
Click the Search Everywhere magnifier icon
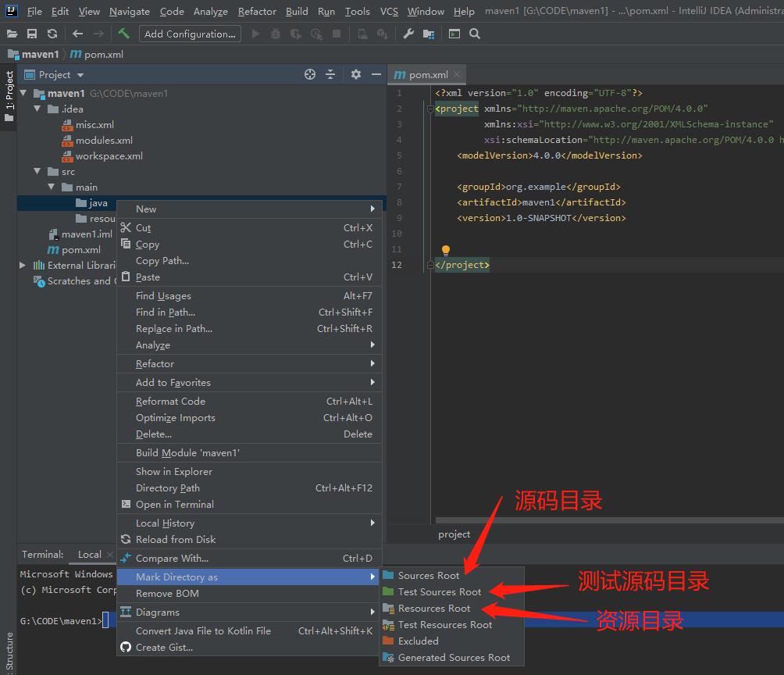coord(475,34)
